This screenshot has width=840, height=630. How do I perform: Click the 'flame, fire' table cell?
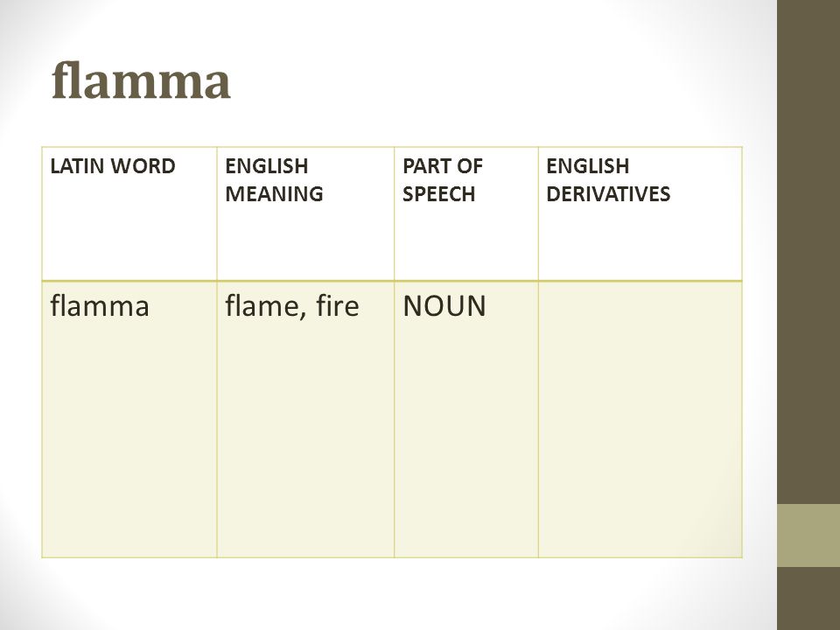pos(305,419)
